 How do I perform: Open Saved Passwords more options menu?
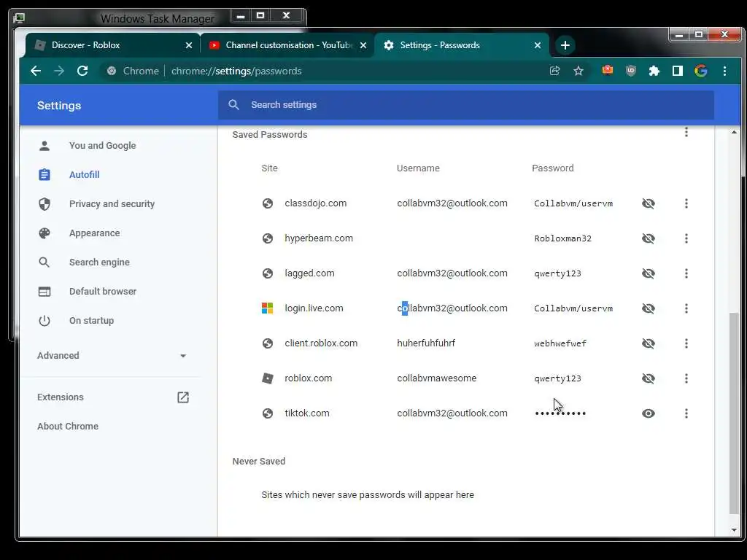tap(686, 132)
